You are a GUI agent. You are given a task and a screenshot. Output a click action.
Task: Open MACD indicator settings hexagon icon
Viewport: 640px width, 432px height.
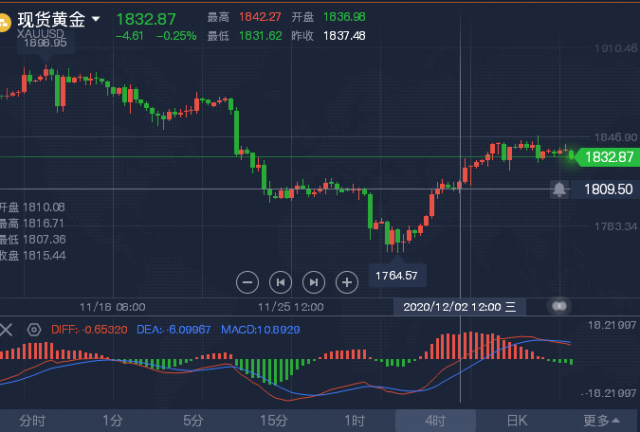34,330
